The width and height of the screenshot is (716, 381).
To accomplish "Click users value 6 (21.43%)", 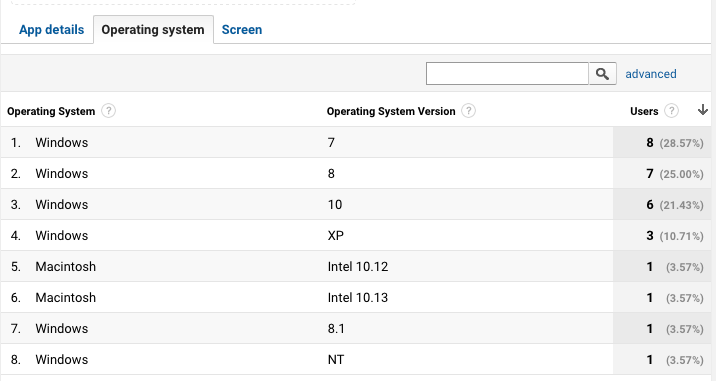I will pos(674,205).
